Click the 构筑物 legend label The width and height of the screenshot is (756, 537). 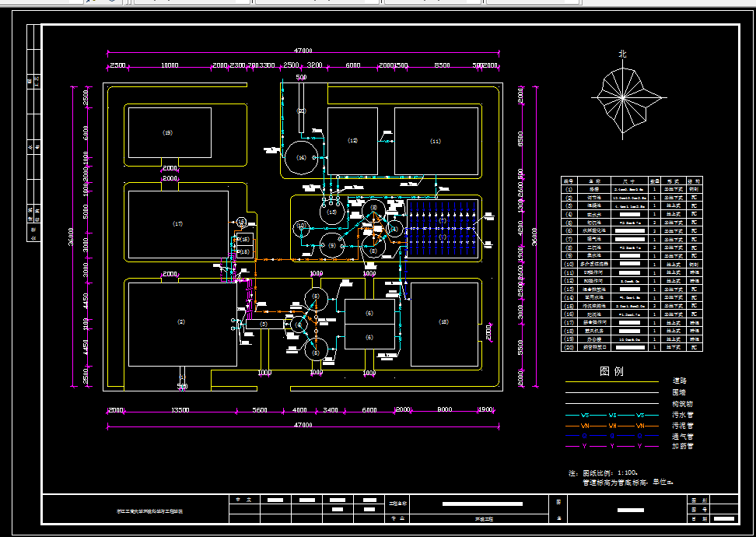coord(683,404)
